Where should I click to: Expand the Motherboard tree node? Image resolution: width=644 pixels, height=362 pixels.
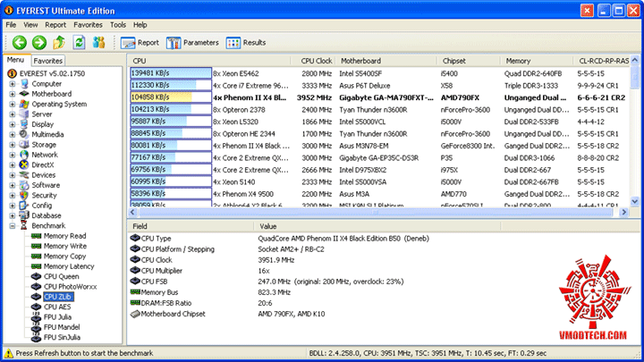[x=13, y=94]
